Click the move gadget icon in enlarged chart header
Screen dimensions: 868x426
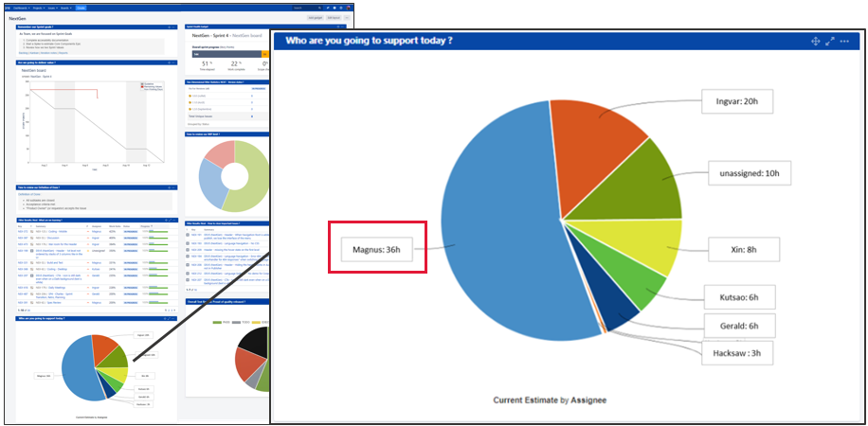815,42
